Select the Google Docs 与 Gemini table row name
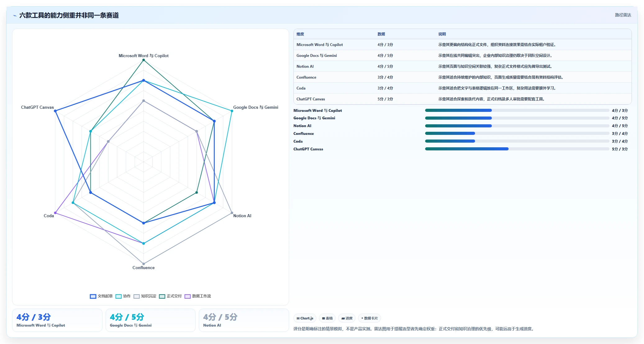 317,56
